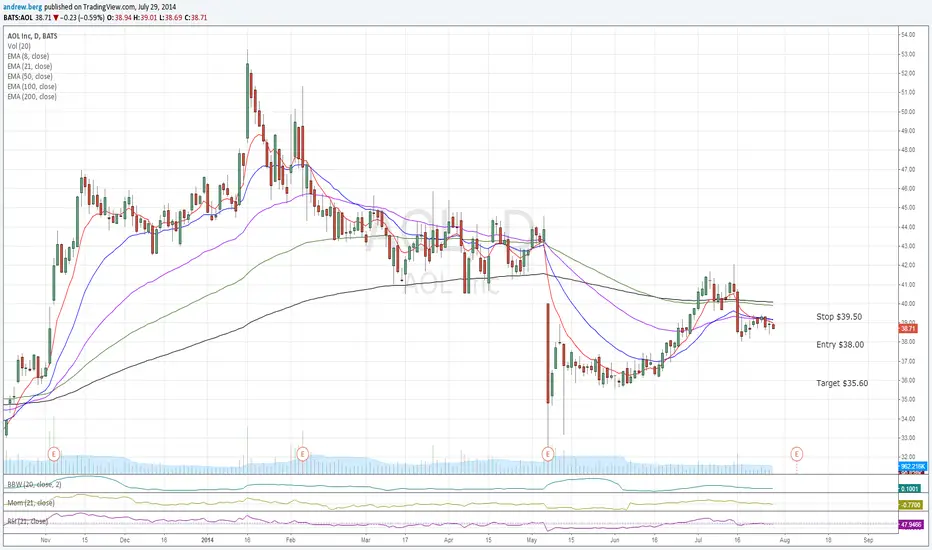932x550 pixels.
Task: Click upcoming earnings marker E near August
Action: point(796,454)
